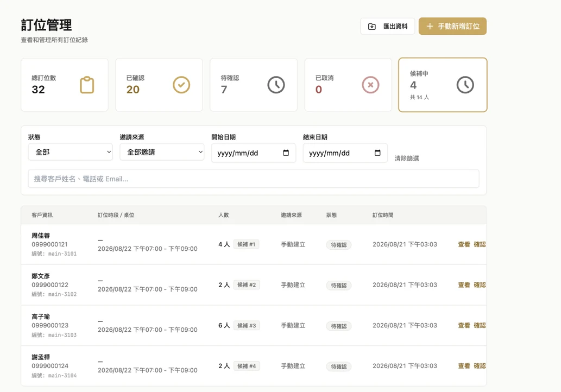
Task: Click 查看 for 鄭文彥's booking
Action: coord(464,284)
